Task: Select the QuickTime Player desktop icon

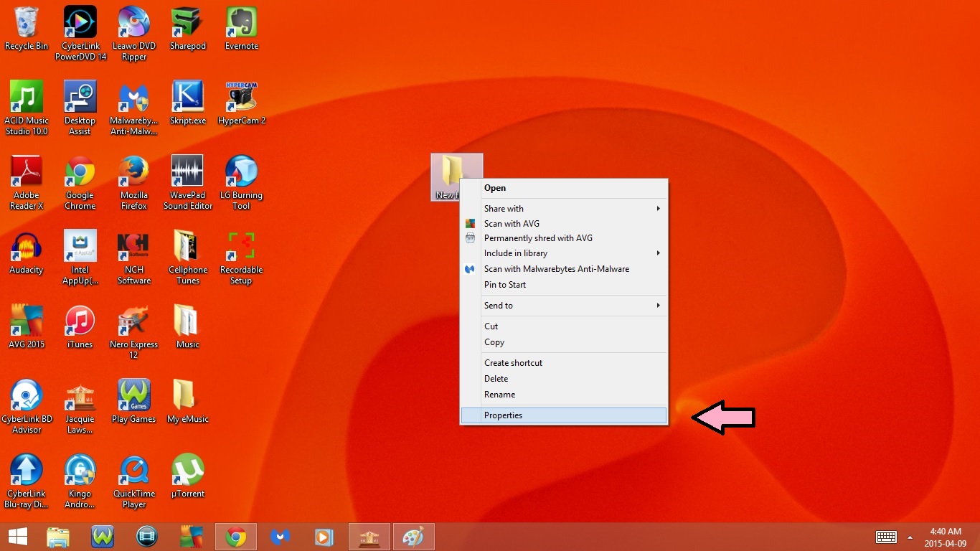Action: pyautogui.click(x=134, y=481)
